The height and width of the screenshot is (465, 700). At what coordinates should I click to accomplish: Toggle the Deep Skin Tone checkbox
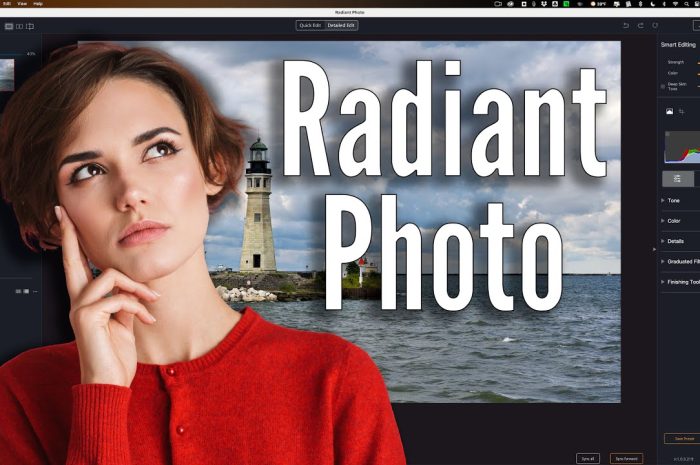point(662,87)
